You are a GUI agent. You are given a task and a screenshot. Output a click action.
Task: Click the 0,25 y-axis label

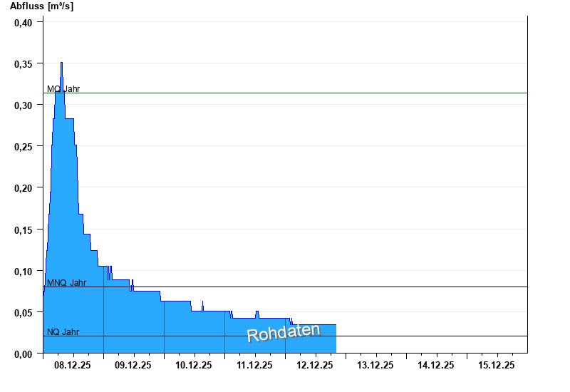click(24, 147)
